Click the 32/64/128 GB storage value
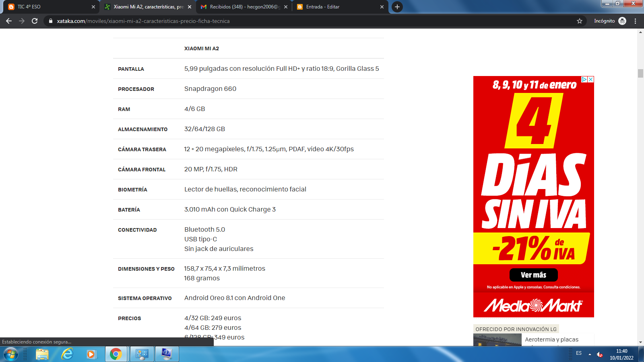644x362 pixels. [204, 129]
